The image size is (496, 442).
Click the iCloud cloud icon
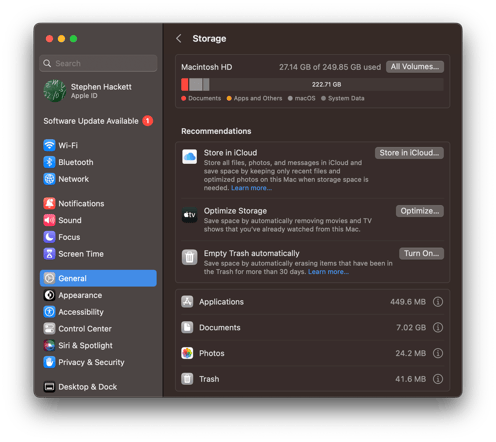pyautogui.click(x=189, y=157)
